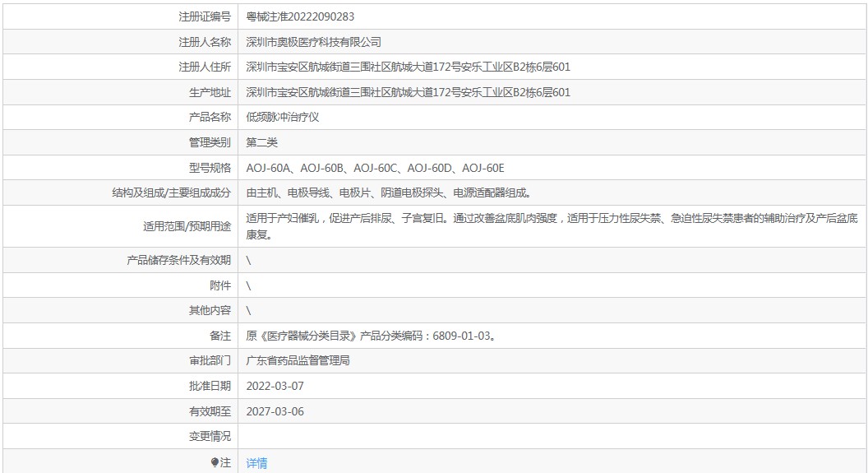Select approval date 2022-03-07

[275, 386]
